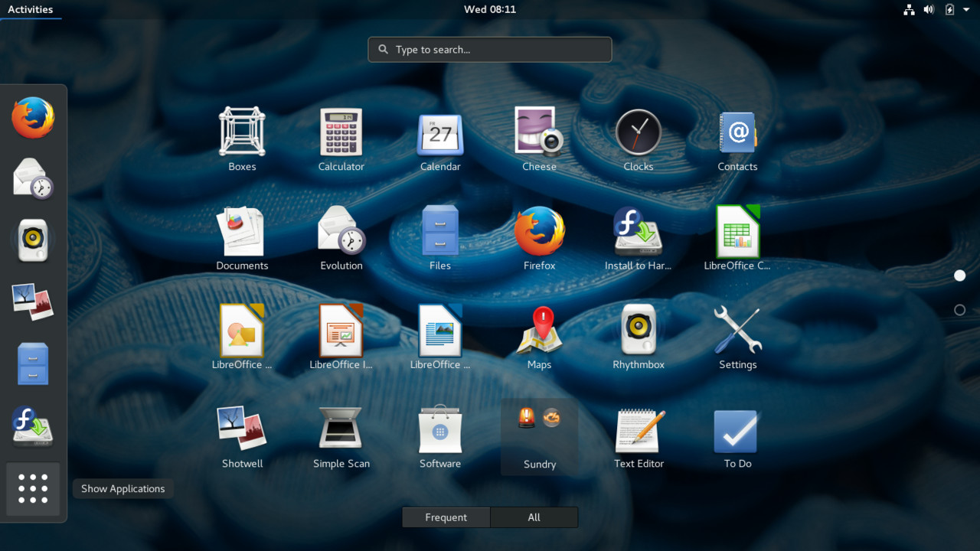Switch to the All tab
980x551 pixels.
click(534, 517)
